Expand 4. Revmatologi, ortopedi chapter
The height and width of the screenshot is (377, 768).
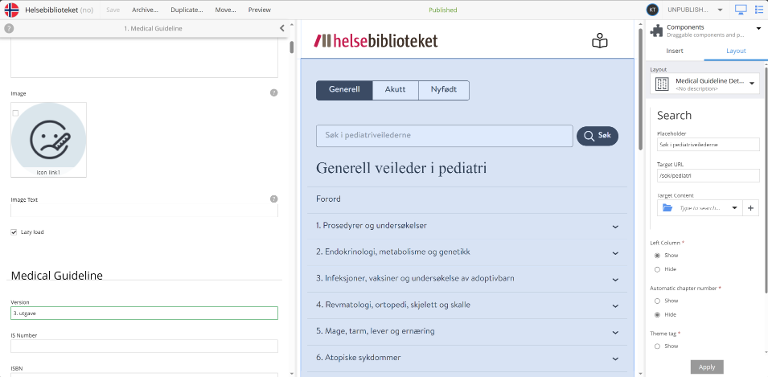pos(615,306)
